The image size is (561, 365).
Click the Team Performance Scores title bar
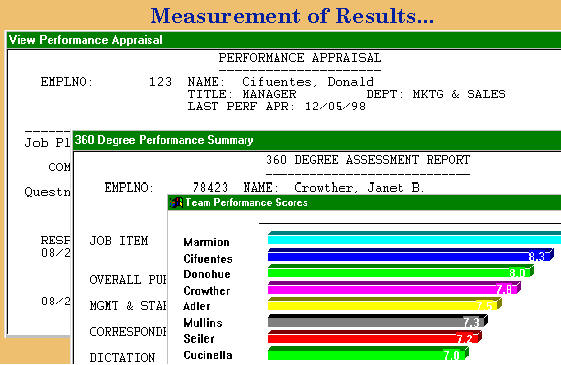[x=364, y=203]
